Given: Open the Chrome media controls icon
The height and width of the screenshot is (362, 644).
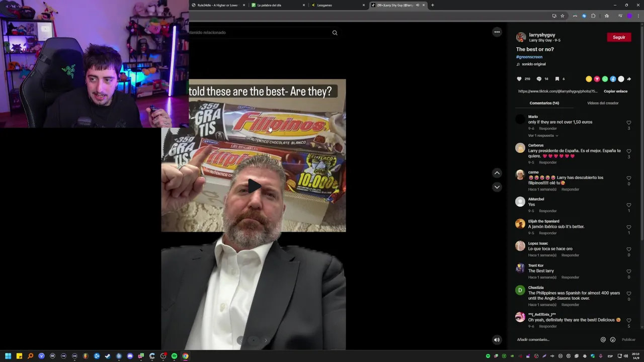Looking at the screenshot, I should pos(620,16).
